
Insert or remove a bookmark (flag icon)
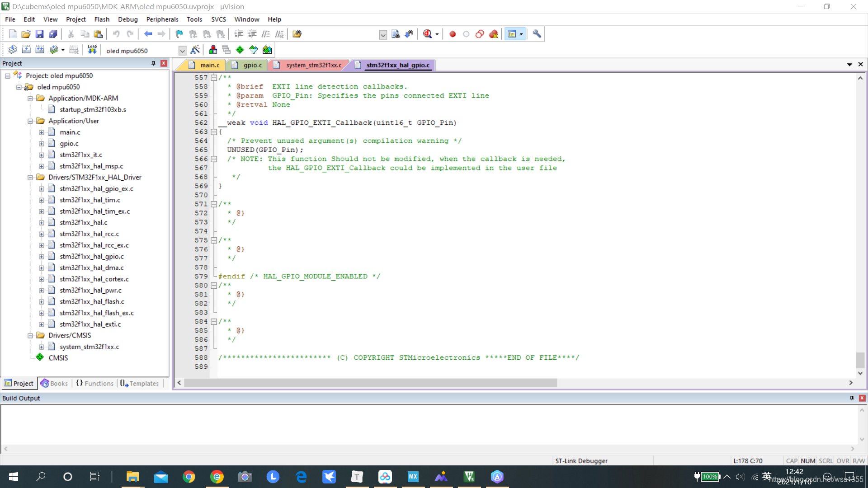(179, 34)
